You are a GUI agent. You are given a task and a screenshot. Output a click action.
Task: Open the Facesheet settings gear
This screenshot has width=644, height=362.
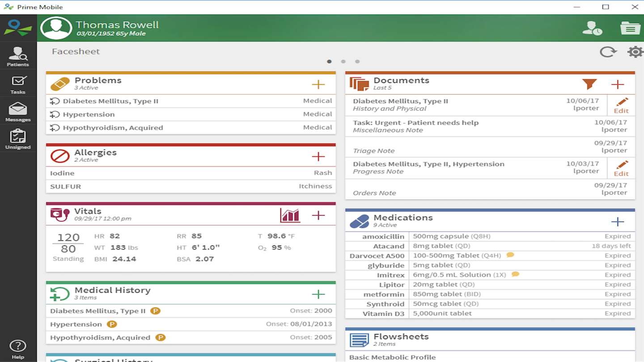coord(635,52)
